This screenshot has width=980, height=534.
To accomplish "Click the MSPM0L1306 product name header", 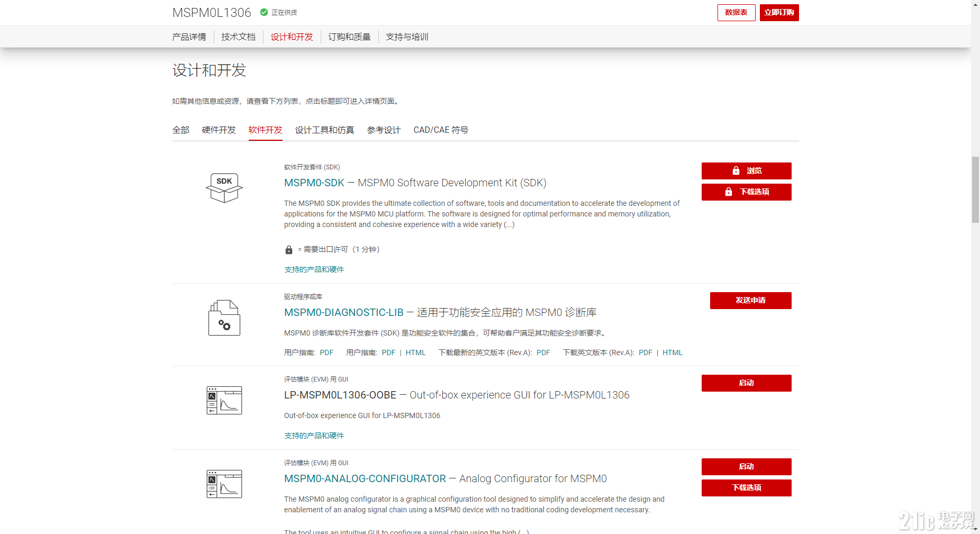I will pyautogui.click(x=212, y=13).
